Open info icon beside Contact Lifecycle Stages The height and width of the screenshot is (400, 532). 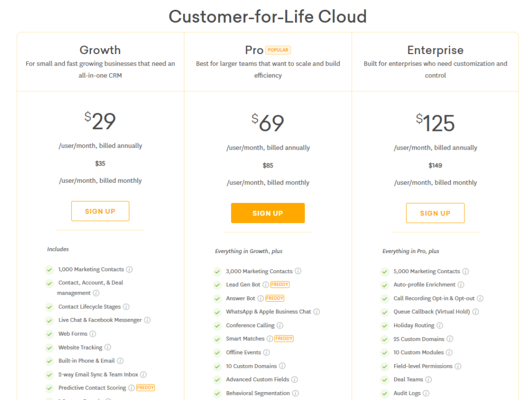pos(126,306)
